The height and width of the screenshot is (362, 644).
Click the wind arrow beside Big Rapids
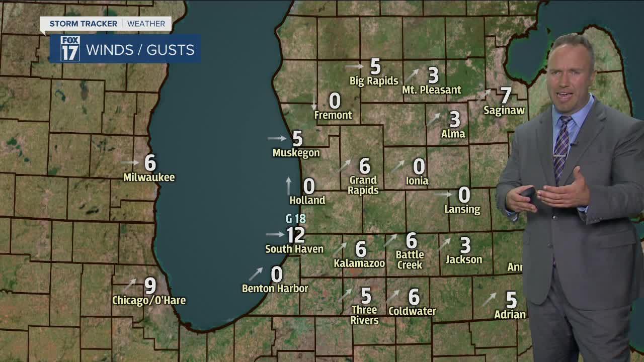coord(354,66)
